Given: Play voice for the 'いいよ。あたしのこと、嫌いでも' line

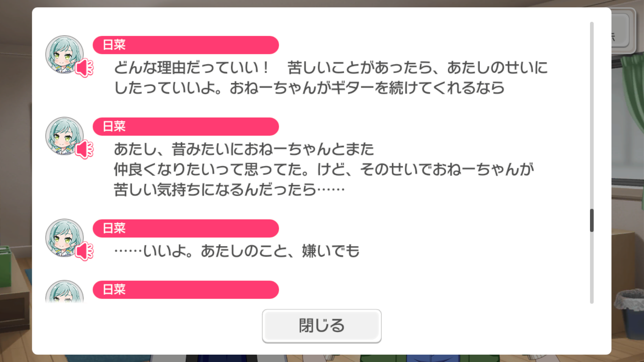Looking at the screenshot, I should (x=84, y=251).
